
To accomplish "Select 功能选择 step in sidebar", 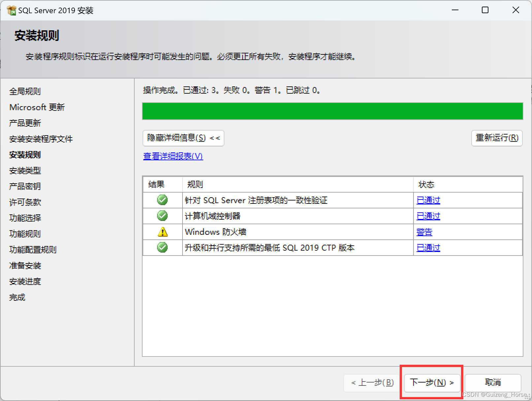I will [25, 218].
